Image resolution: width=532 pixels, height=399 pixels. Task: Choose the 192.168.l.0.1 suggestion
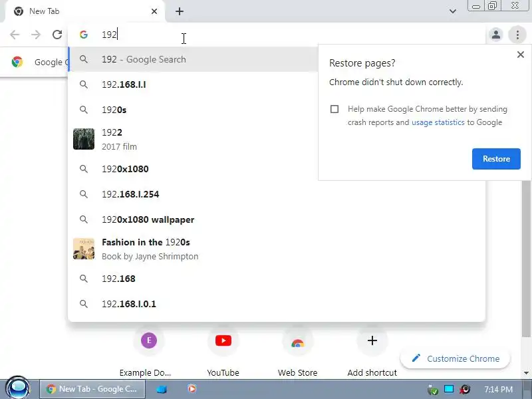tap(277, 304)
